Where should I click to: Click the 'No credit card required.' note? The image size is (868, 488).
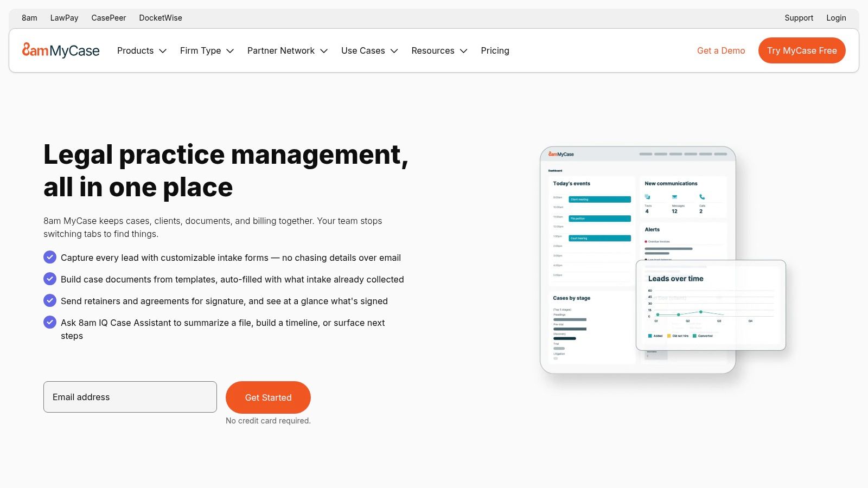pyautogui.click(x=268, y=421)
